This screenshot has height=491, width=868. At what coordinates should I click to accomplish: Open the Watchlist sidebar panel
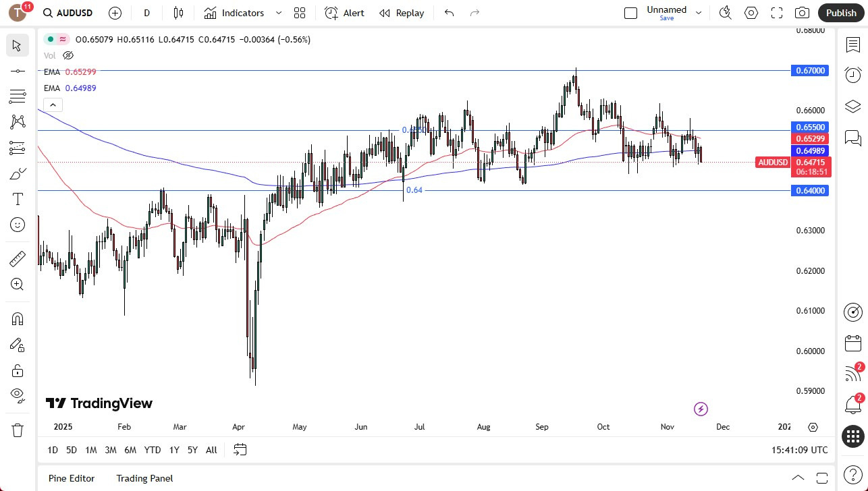[x=852, y=45]
